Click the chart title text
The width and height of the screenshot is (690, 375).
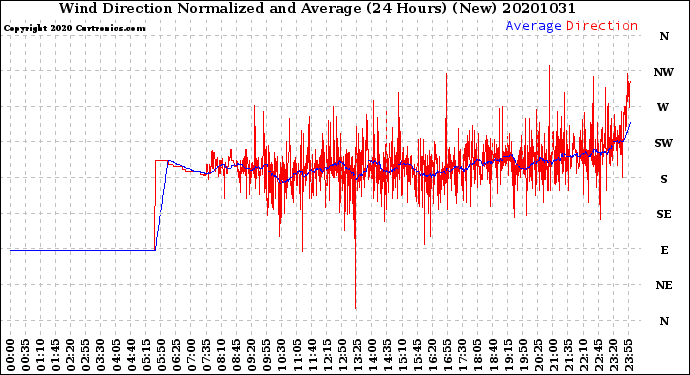pos(317,8)
